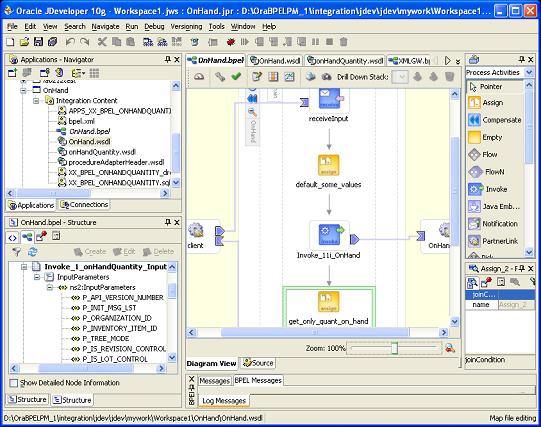
Task: Pin the Applications Navigator panel
Action: pos(168,59)
